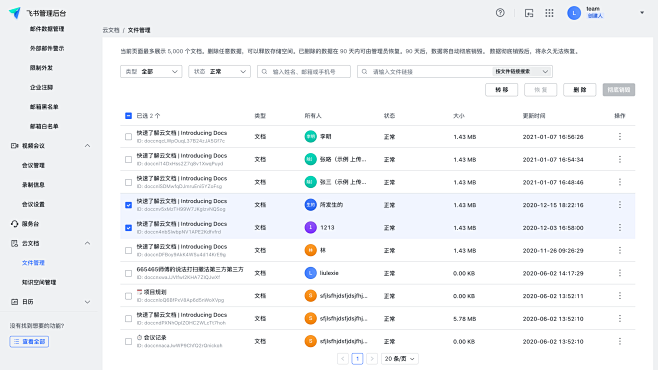Open more actions for 2021-01-07 16:54:34 row
Image resolution: width=658 pixels, height=370 pixels.
[619, 159]
